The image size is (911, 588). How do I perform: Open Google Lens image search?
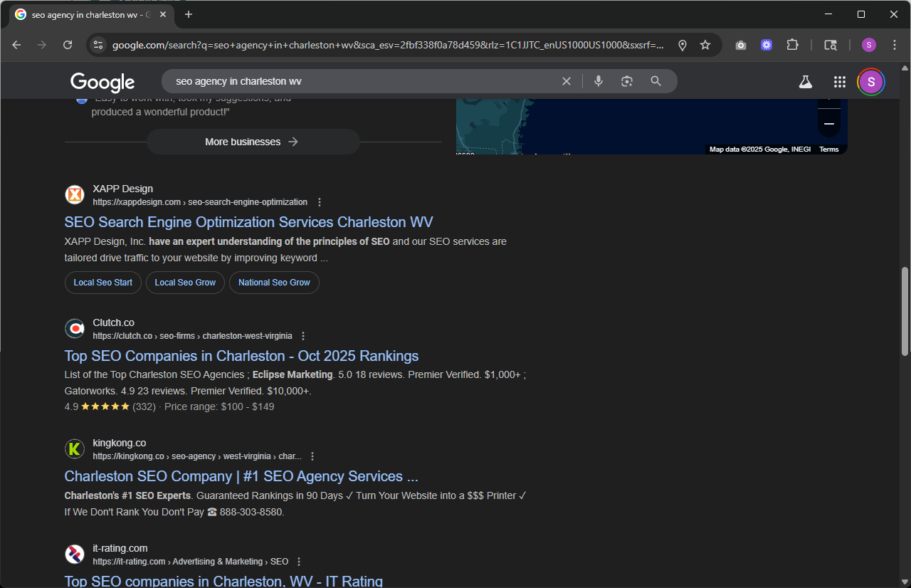[627, 81]
